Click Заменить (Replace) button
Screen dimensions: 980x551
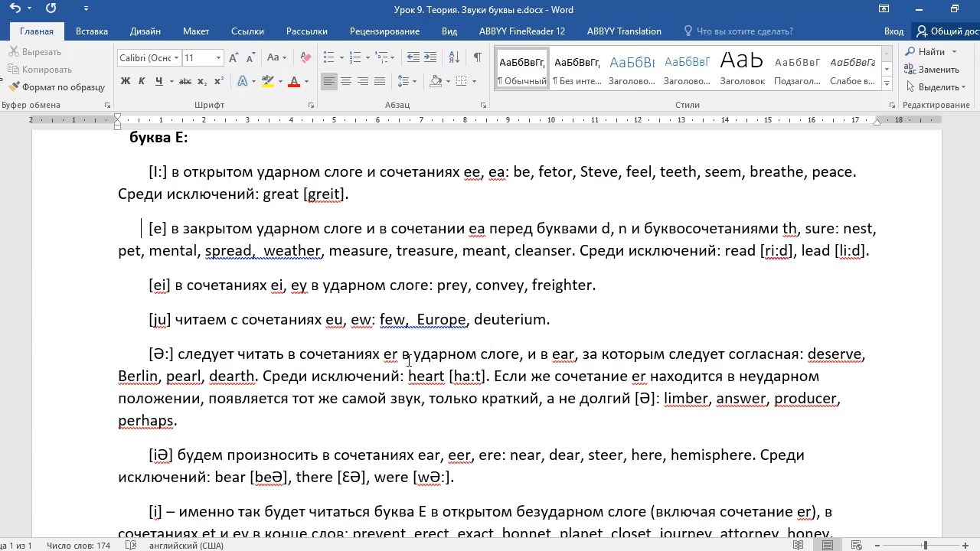[x=932, y=70]
